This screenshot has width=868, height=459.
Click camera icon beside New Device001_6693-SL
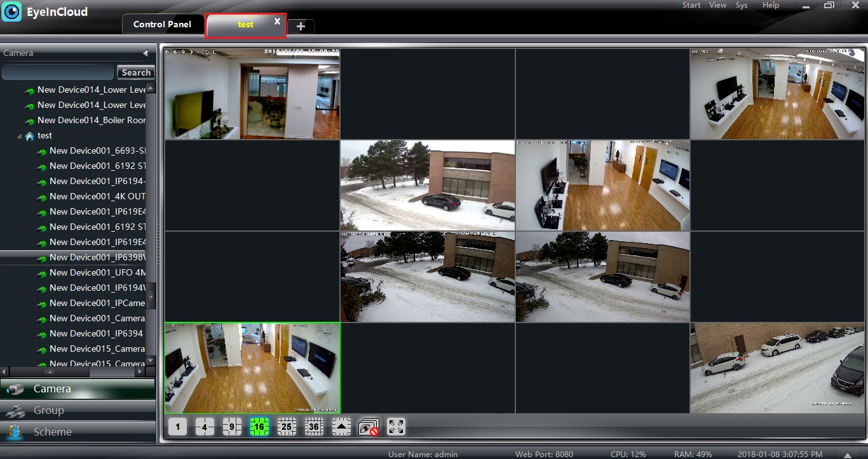[x=42, y=152]
